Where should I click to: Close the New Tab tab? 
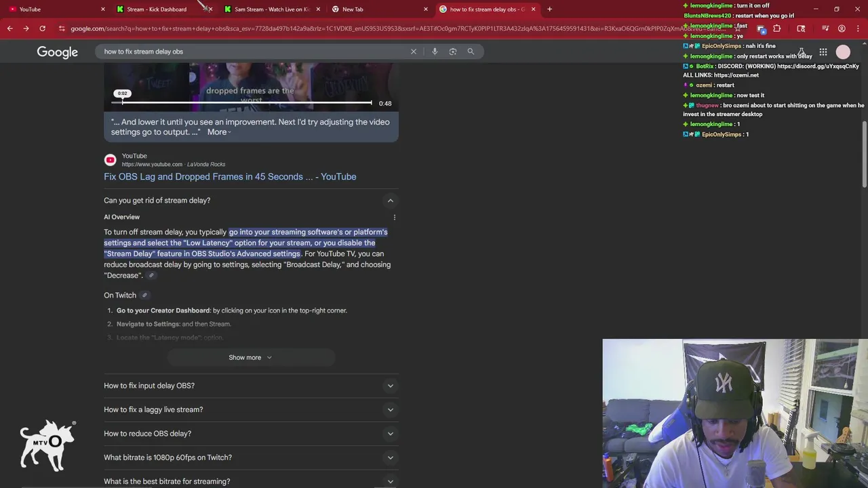click(x=426, y=9)
